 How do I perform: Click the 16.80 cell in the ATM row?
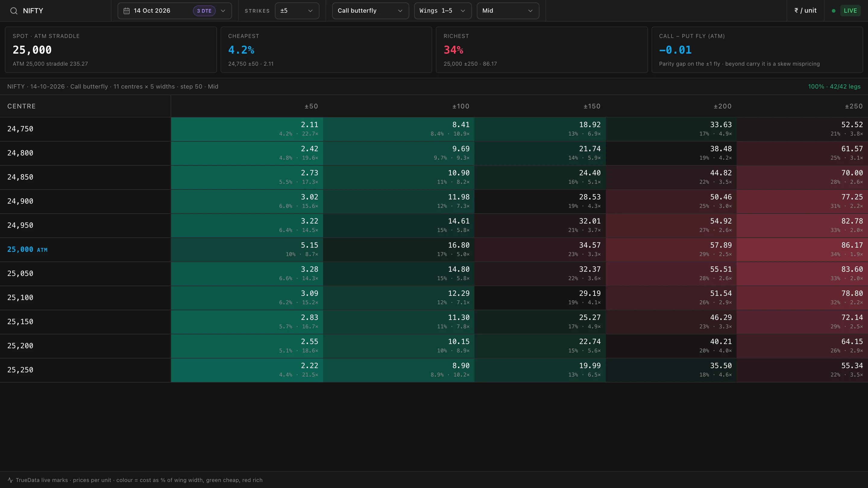click(399, 249)
